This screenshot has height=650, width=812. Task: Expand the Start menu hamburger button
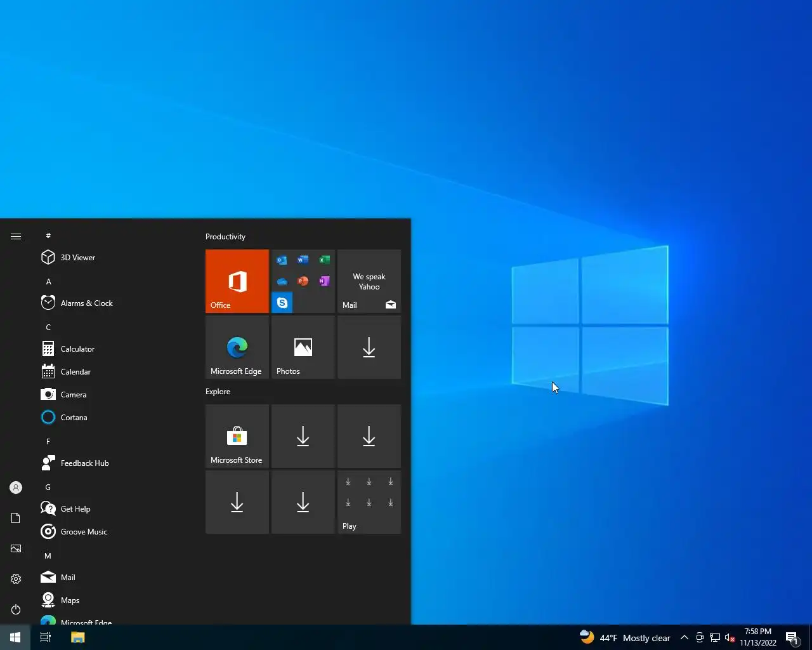(16, 236)
